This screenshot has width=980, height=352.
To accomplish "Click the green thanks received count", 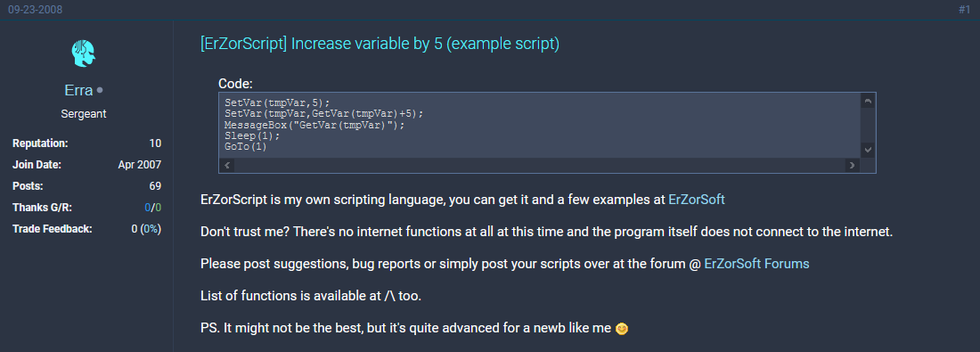I will pyautogui.click(x=158, y=207).
